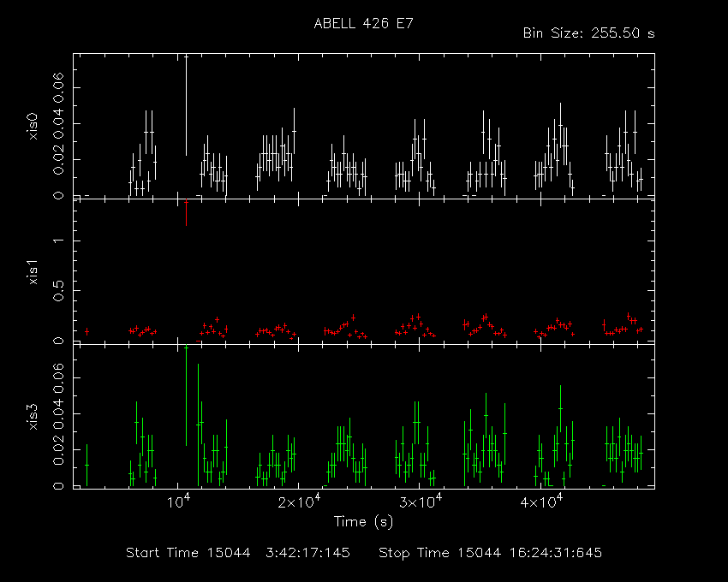Click the red outlier point atop xis1 panel
The height and width of the screenshot is (582, 728).
tap(186, 212)
